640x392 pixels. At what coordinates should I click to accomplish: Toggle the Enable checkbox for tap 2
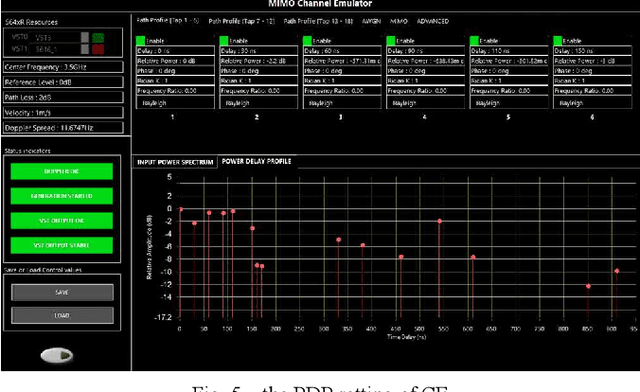tap(224, 40)
